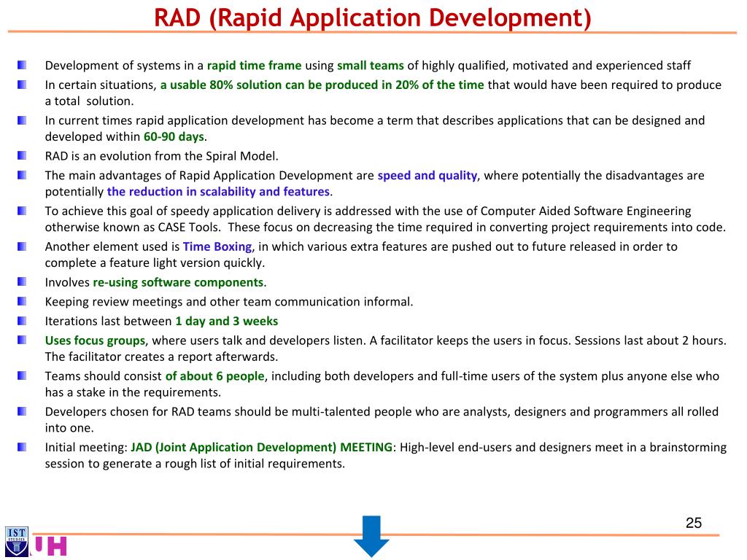Click 'complete a feature light version quickly.' line
747x560 pixels.
click(x=155, y=263)
